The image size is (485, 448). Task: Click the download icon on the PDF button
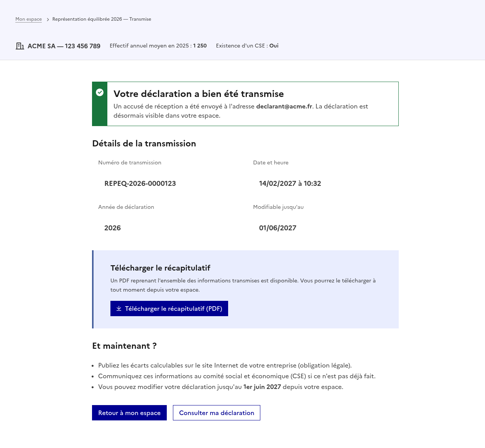tap(119, 309)
